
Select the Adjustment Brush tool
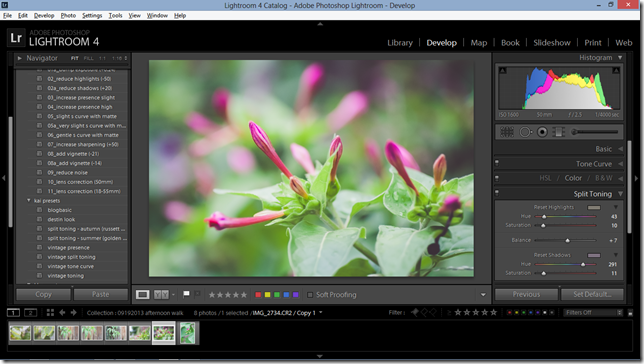tap(596, 132)
